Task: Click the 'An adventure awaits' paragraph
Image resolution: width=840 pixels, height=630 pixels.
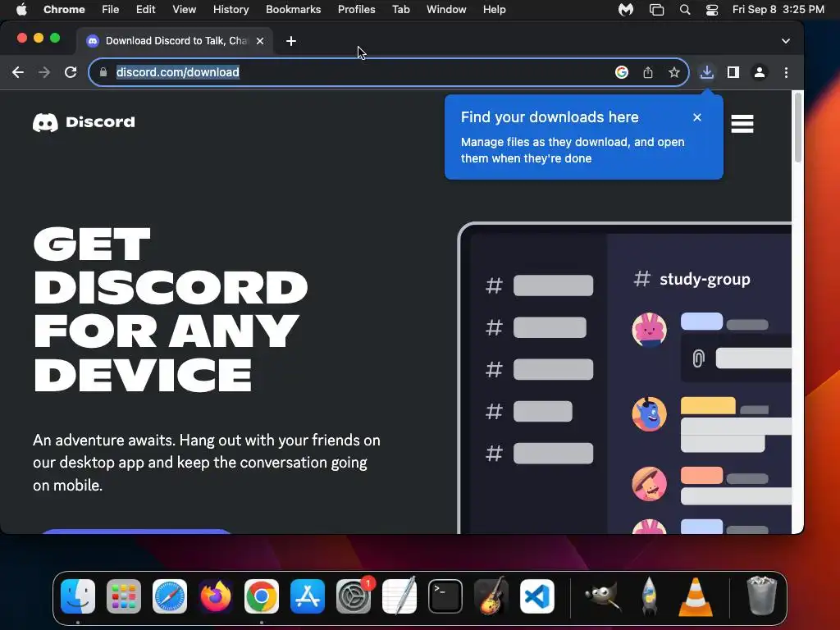Action: [207, 463]
